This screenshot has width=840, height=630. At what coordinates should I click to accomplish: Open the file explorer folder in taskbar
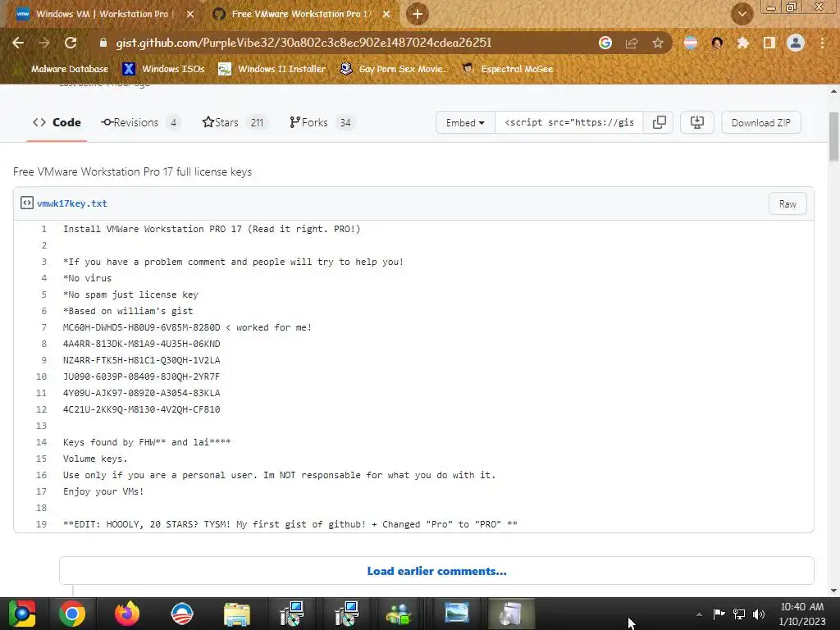[237, 614]
